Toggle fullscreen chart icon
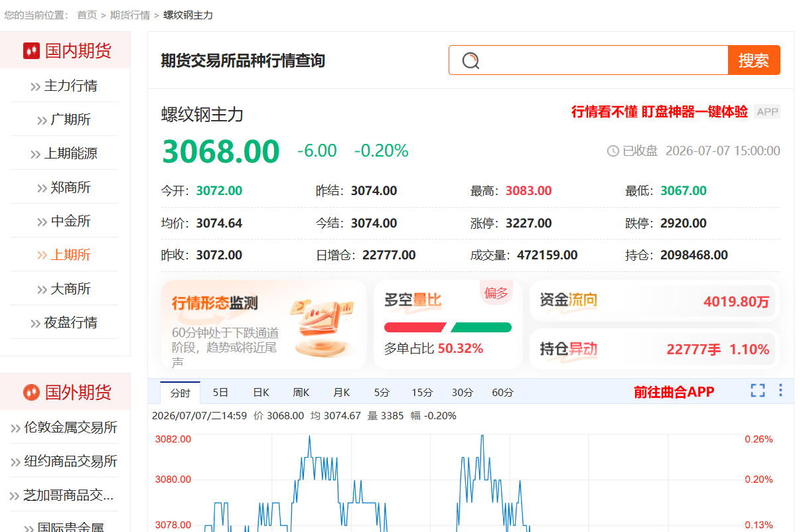This screenshot has height=532, width=803. [x=758, y=390]
